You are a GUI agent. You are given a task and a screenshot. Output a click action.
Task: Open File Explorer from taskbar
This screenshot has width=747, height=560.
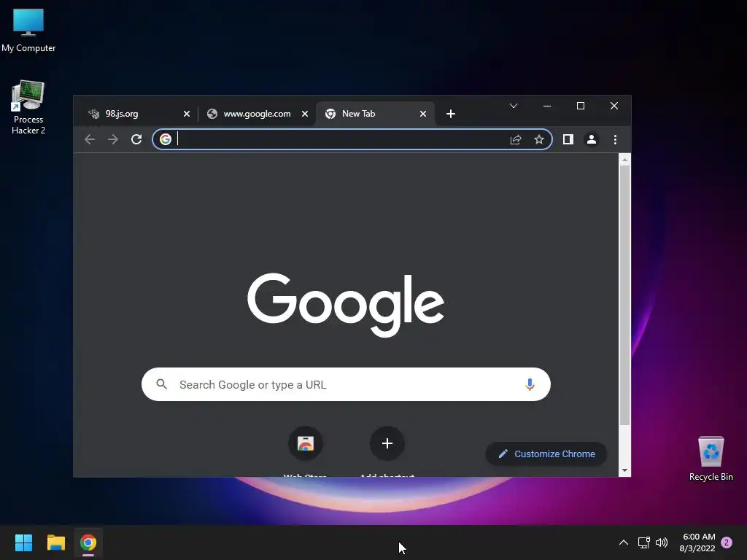(56, 542)
